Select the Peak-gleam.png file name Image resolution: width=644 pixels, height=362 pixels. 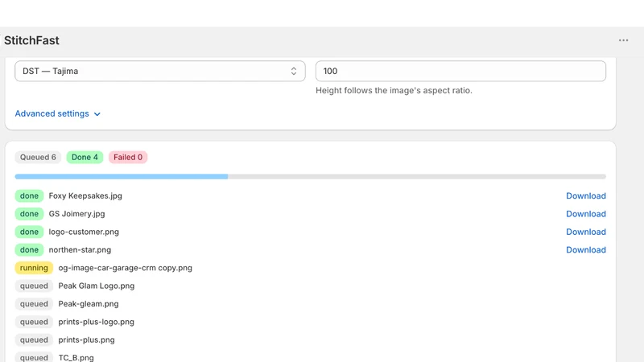[89, 304]
